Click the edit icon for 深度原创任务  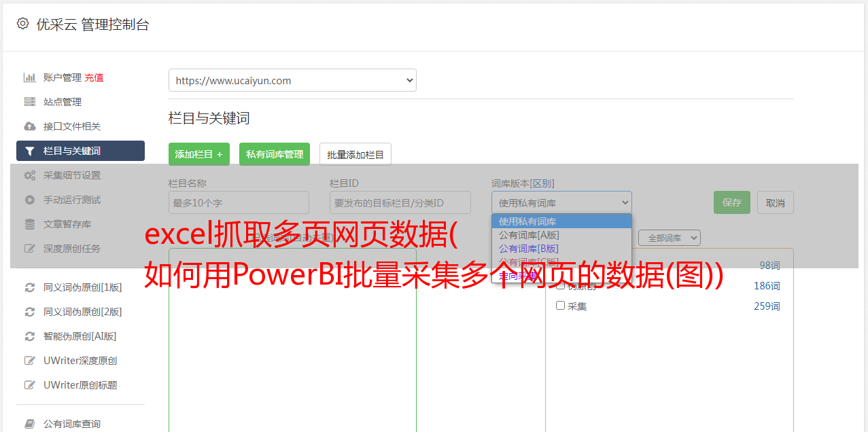point(30,249)
